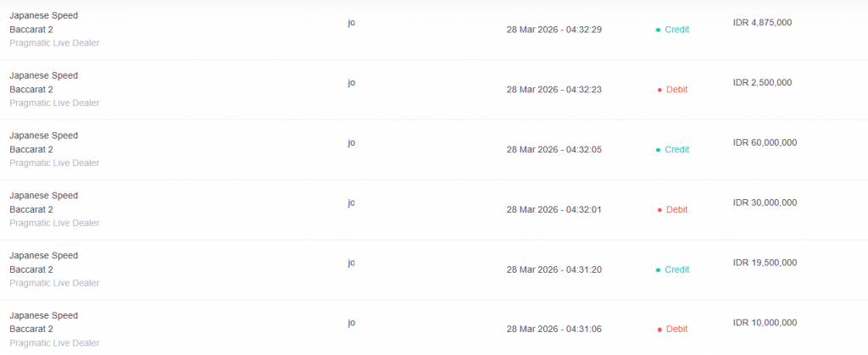Select the 04:31:06 transaction timestamp
The image size is (868, 355).
(x=554, y=330)
